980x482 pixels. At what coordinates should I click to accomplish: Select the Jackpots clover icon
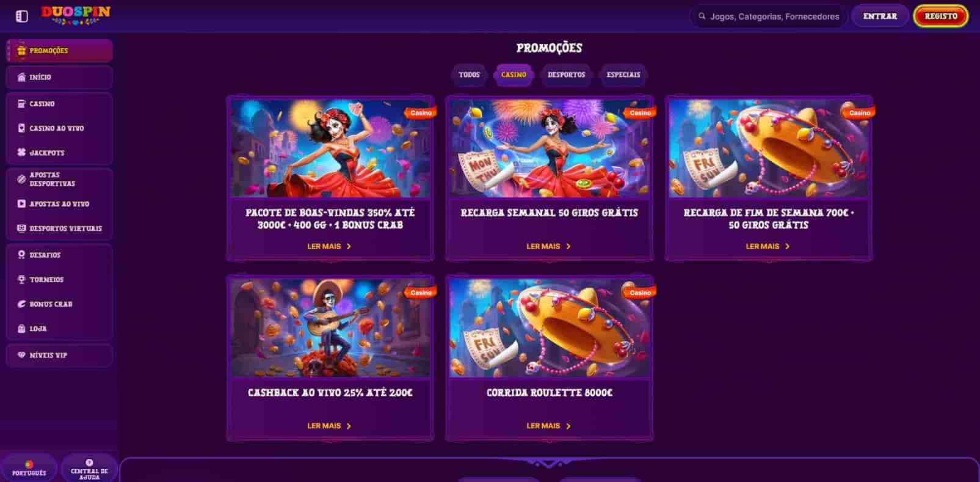click(x=22, y=153)
